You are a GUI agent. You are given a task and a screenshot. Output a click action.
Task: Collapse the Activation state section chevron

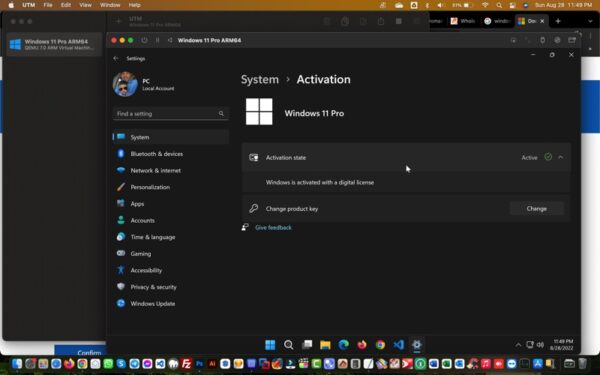pos(561,157)
